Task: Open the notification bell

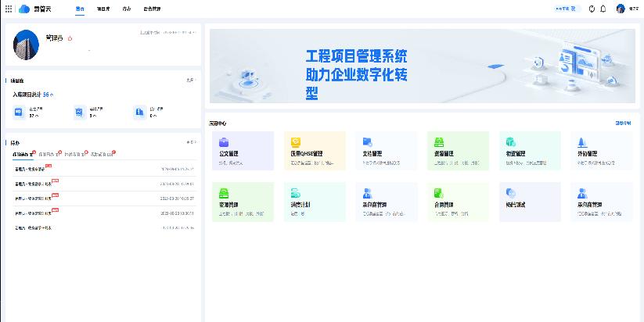Action: click(x=603, y=9)
